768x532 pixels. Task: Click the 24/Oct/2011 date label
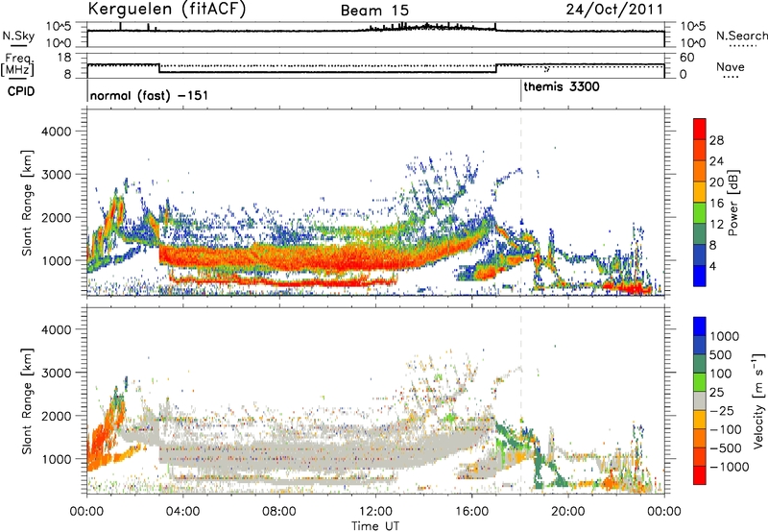pyautogui.click(x=614, y=10)
